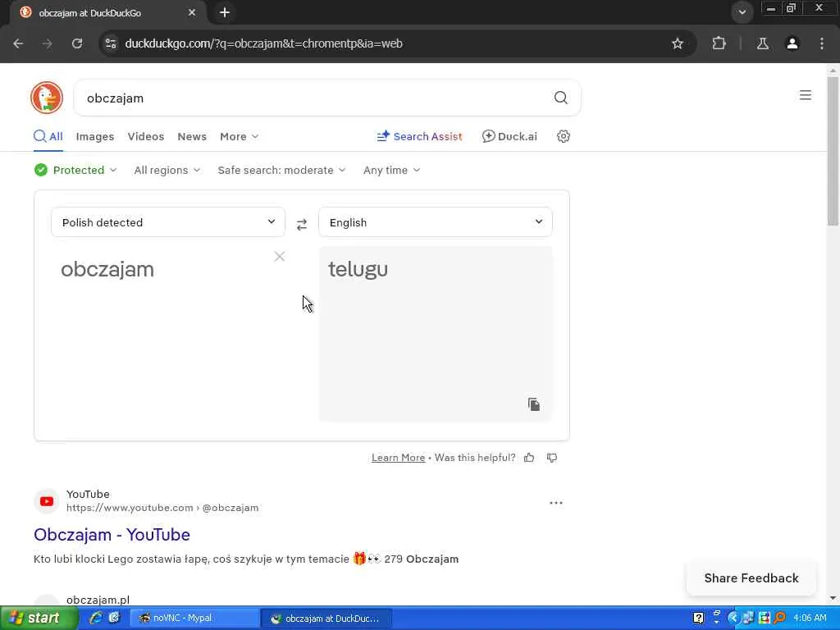Click the translation source text obczajam
This screenshot has height=630, width=840.
107,269
